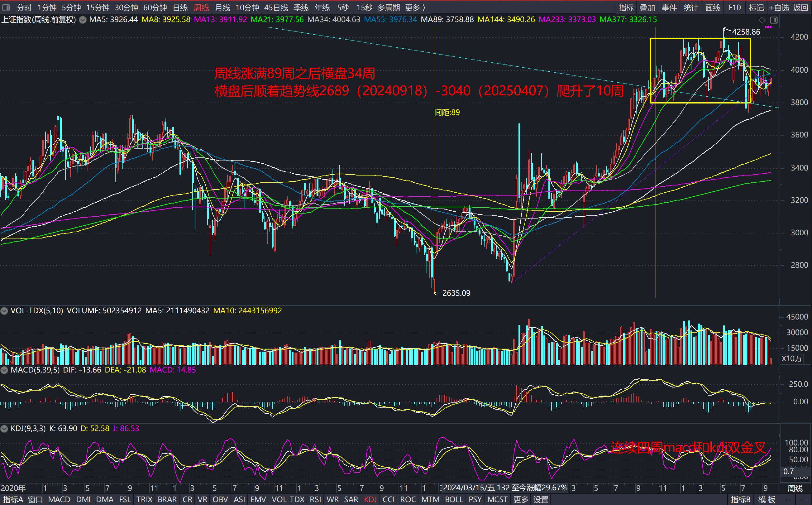Screen dimensions: 812x505
Task: Expand the MACD indicator options arrow
Action: [4, 370]
